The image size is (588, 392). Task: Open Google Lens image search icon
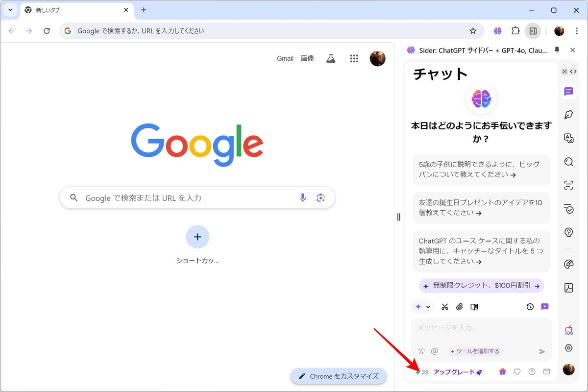click(321, 198)
